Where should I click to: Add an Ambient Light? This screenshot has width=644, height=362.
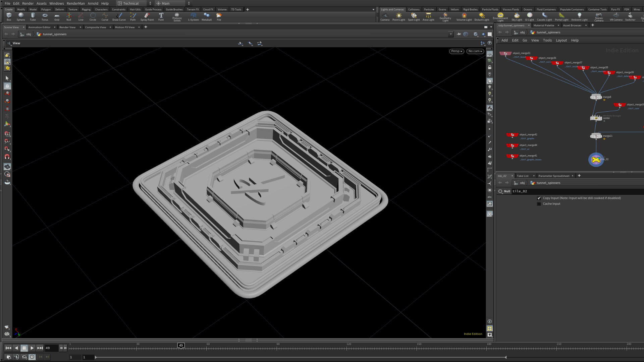579,17
